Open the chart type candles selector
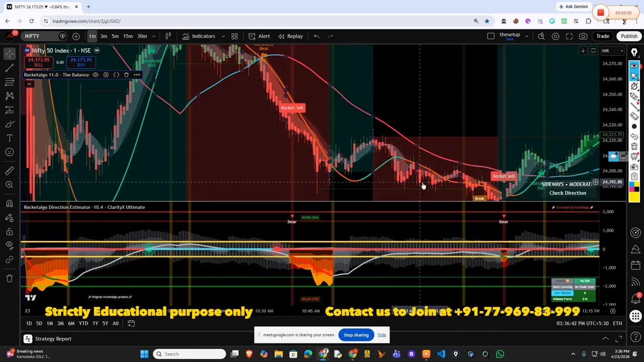The image size is (644, 362). pyautogui.click(x=168, y=36)
